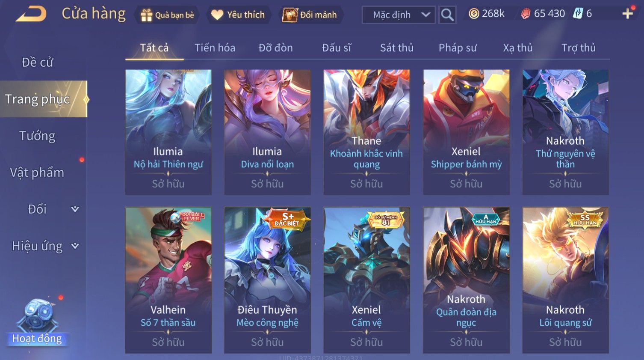644x360 pixels.
Task: Select the Tiến hóa tab
Action: tap(215, 48)
